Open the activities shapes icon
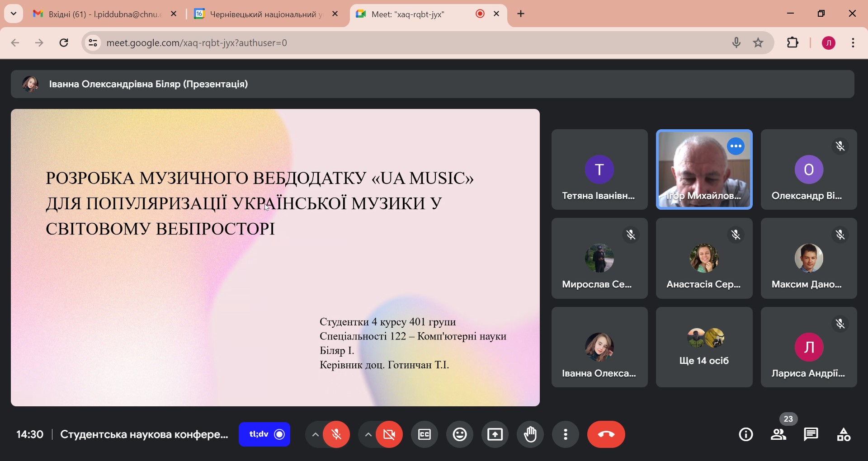 [x=844, y=435]
